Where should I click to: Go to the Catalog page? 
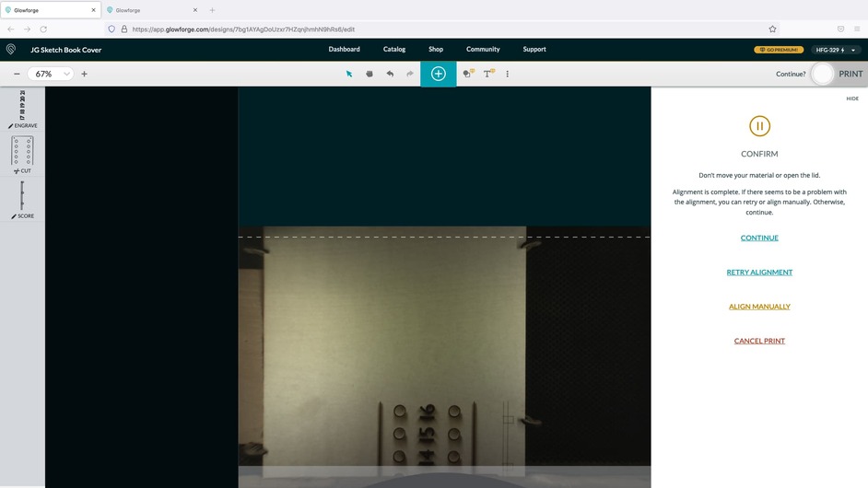click(x=394, y=50)
